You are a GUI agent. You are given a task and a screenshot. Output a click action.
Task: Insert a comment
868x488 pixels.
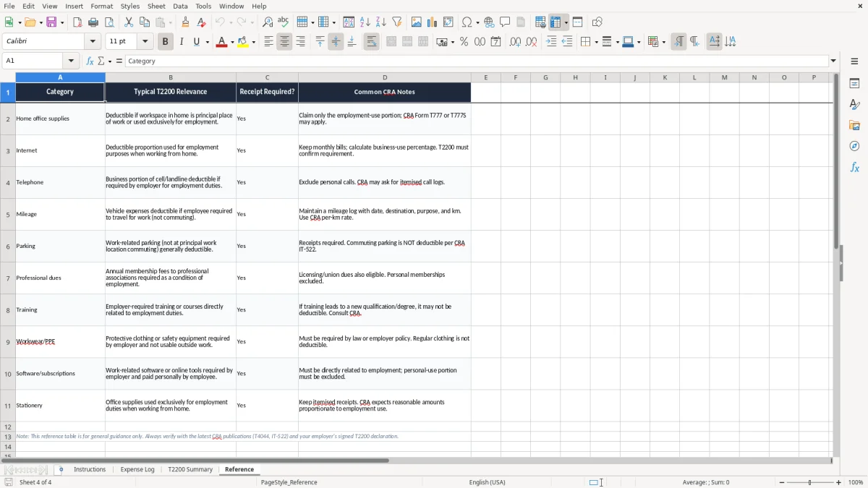pyautogui.click(x=505, y=22)
